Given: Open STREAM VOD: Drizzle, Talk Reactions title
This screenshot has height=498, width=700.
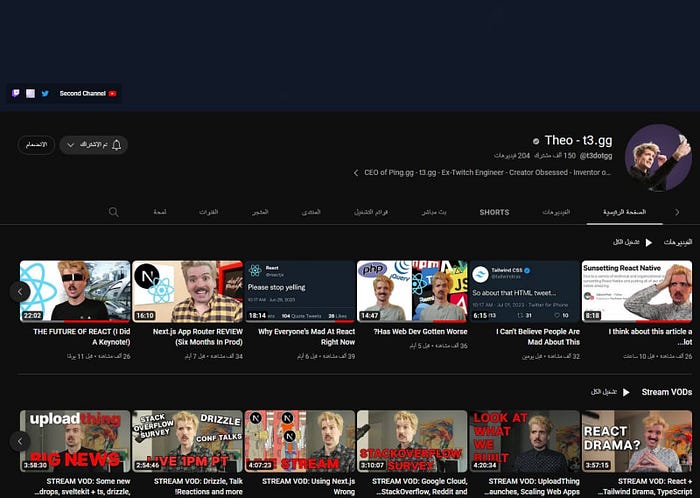Looking at the screenshot, I should coord(198,487).
